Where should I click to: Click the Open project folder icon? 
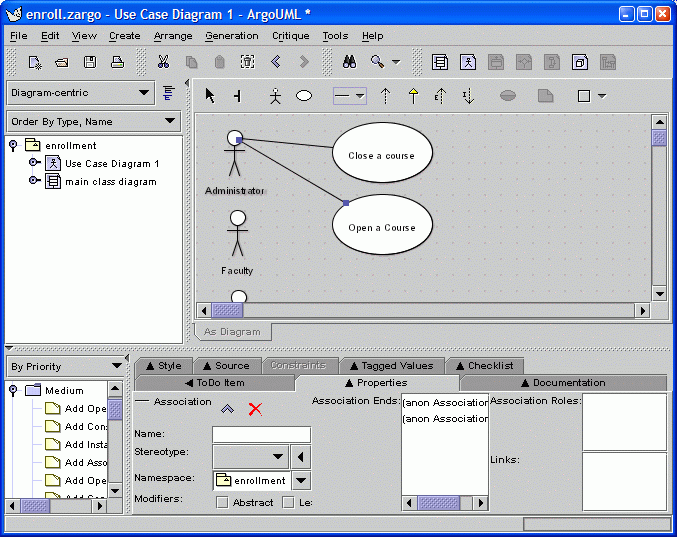(x=62, y=62)
